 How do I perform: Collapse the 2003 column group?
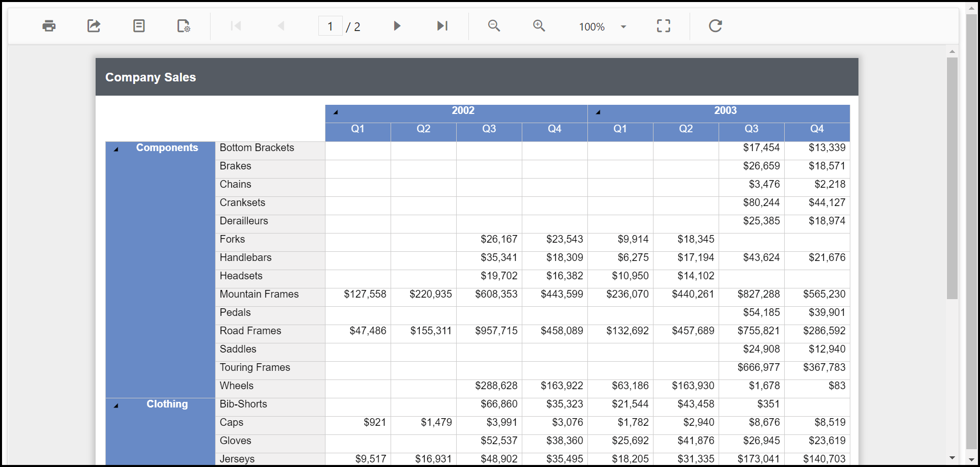point(598,112)
